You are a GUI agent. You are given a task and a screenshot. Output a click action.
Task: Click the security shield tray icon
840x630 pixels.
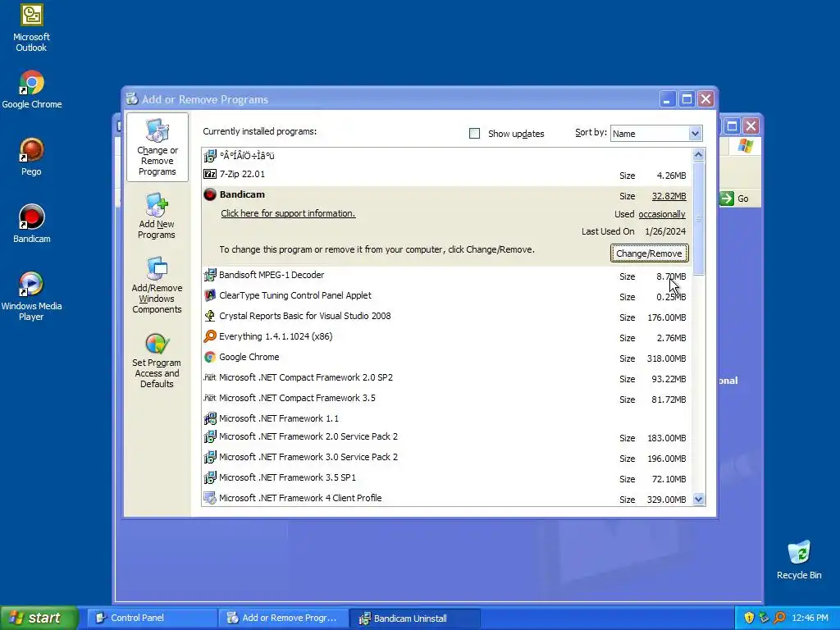(x=749, y=618)
